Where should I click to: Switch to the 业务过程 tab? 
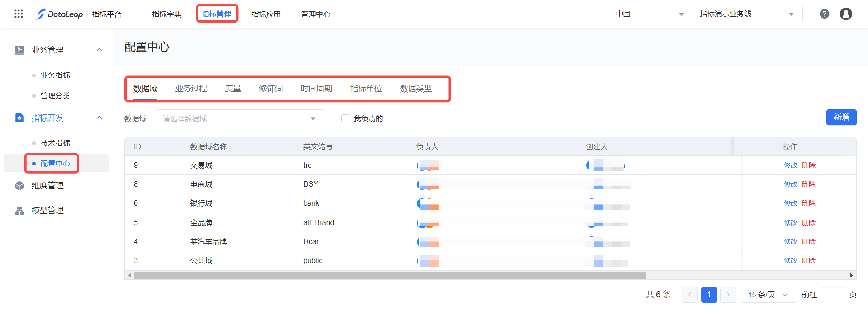point(191,89)
